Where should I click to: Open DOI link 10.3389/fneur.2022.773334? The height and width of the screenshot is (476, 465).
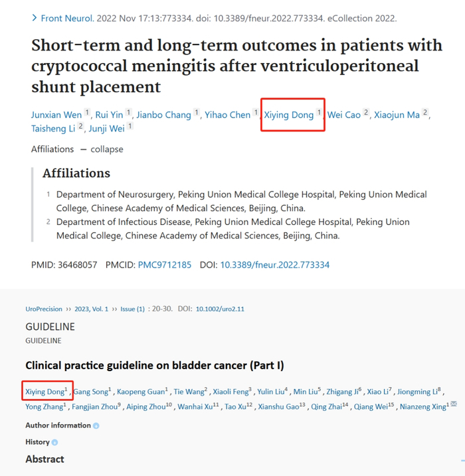[274, 265]
